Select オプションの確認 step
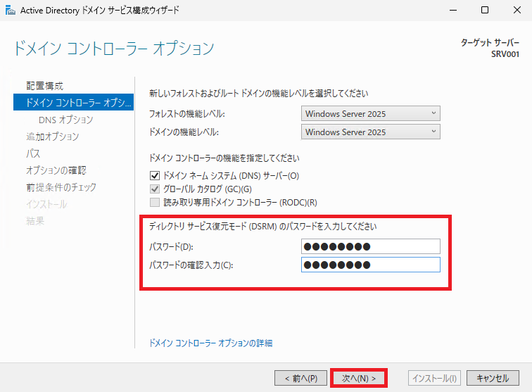 pos(56,170)
